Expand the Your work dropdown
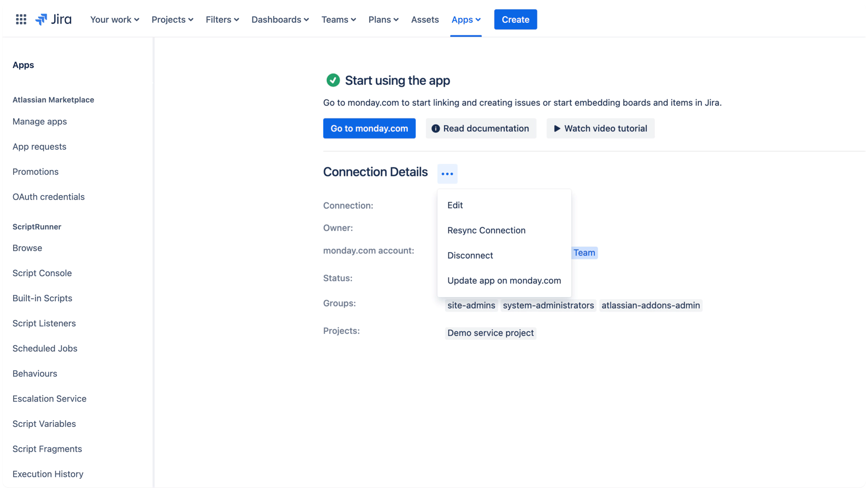This screenshot has height=490, width=868. pos(114,20)
